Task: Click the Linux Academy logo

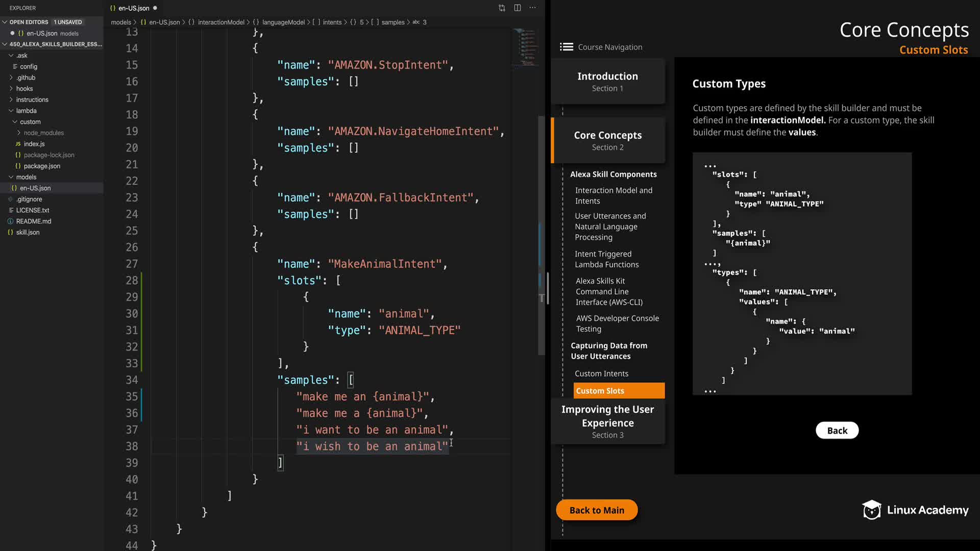Action: 915,510
